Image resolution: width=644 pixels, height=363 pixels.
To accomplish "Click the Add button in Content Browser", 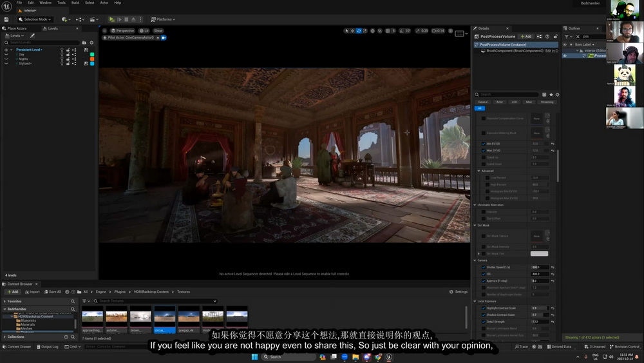I will pos(13,292).
